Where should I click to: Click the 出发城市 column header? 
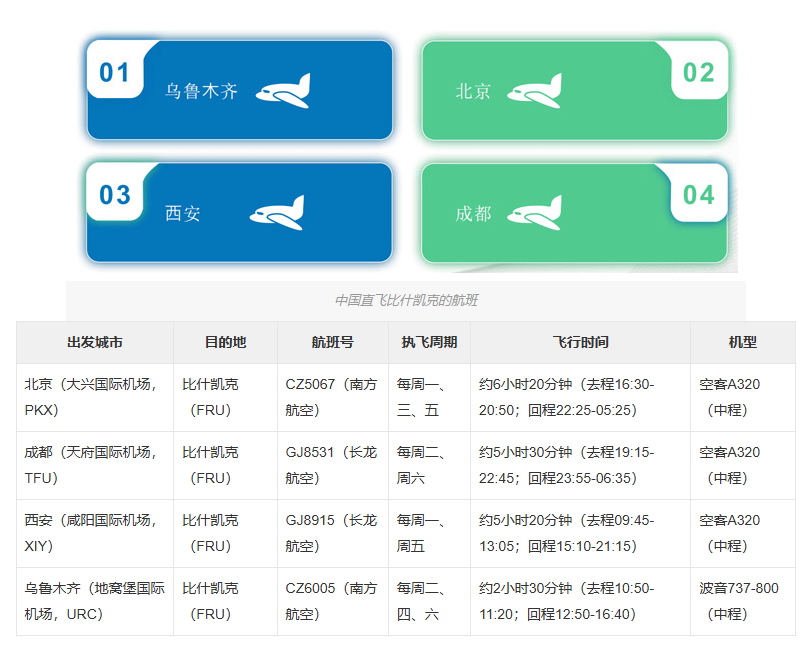tap(95, 342)
